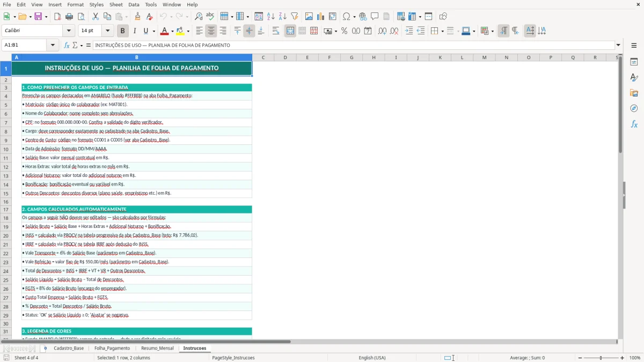Click the Save document icon

click(x=38, y=17)
